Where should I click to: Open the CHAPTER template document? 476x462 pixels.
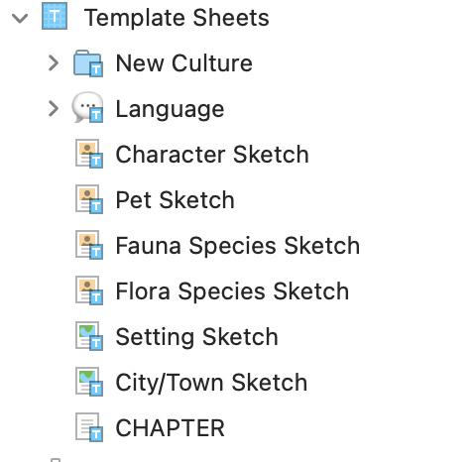[x=171, y=428]
